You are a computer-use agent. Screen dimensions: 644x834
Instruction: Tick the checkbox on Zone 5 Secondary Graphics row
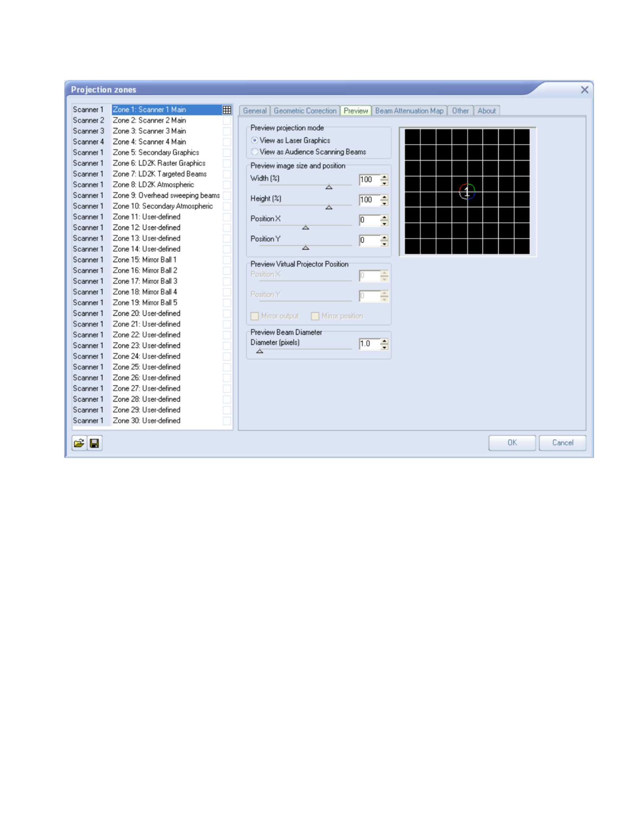tap(227, 153)
